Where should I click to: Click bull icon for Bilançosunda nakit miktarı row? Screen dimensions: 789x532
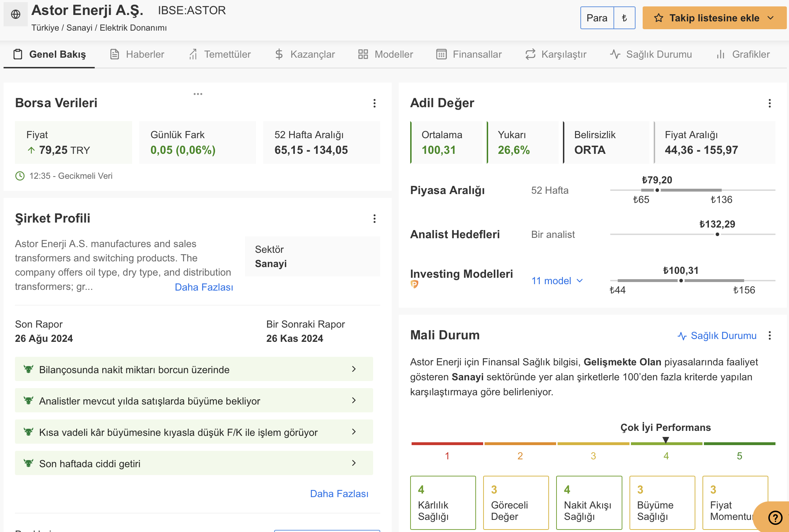[28, 369]
